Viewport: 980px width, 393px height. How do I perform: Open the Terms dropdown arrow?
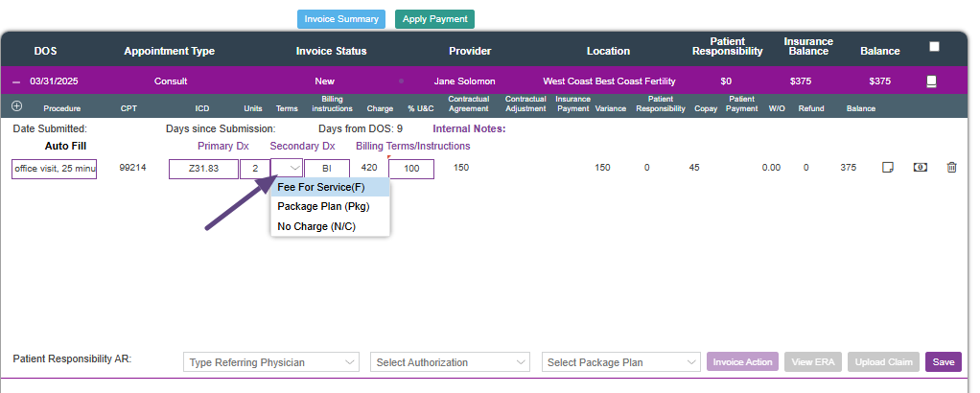pos(294,169)
